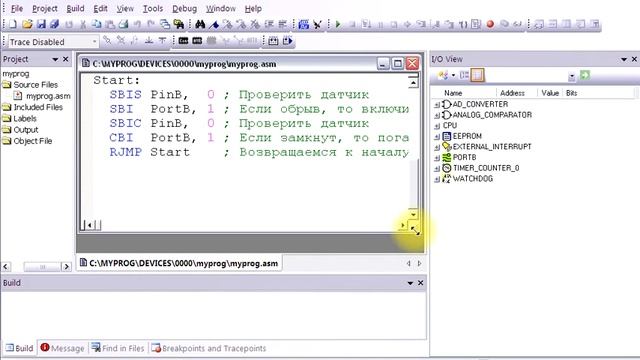Screen dimensions: 640x360
Task: Click the Assemble and Run icon
Action: 288,41
